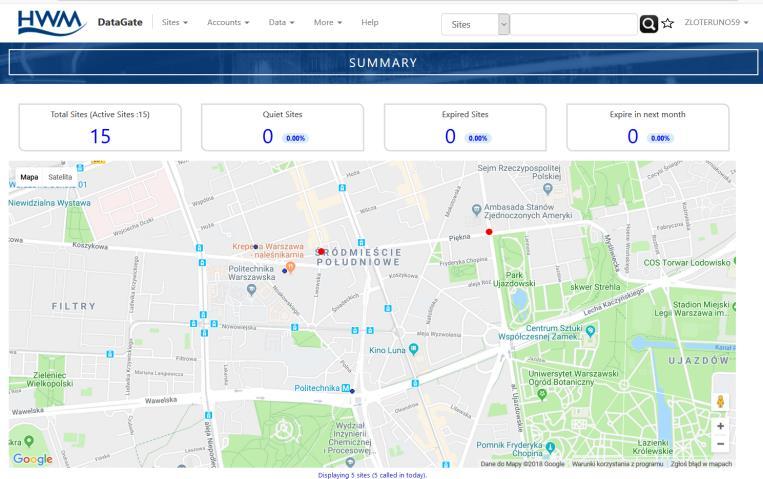Screen dimensions: 763x479
Task: Click the orange restaurant pin icon
Action: click(x=291, y=267)
